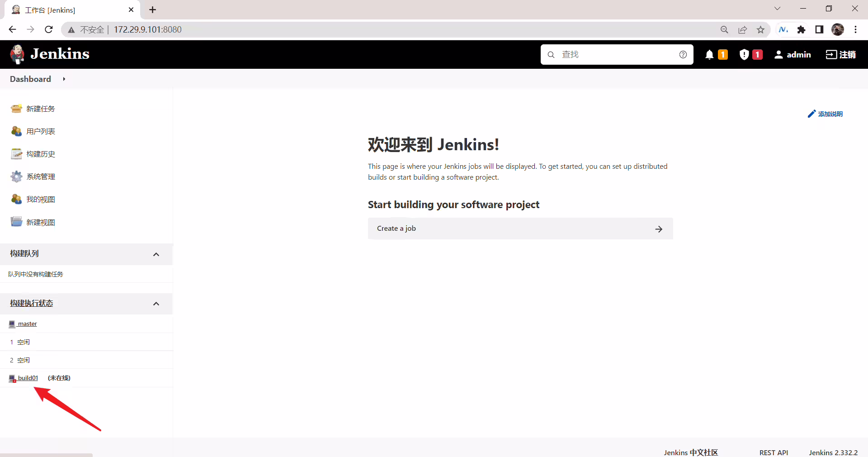Click the security shield warning icon
868x457 pixels.
[x=744, y=55]
